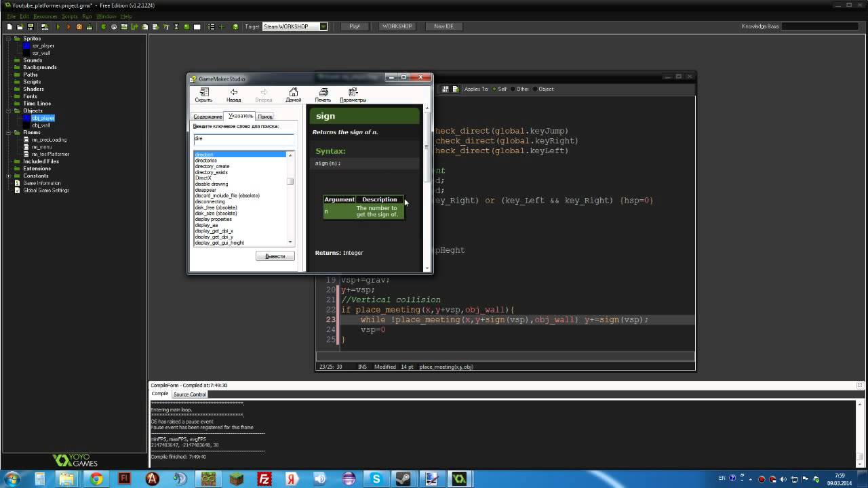This screenshot has width=868, height=488.
Task: Click the New IDE button
Action: [444, 26]
